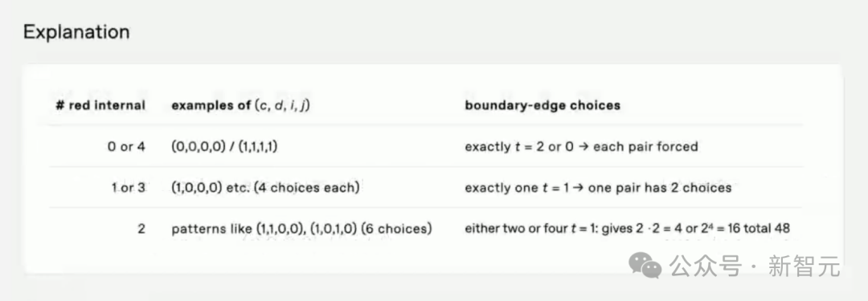Select the 'boundary-edge choices' column header
This screenshot has height=301, width=868.
click(x=542, y=106)
